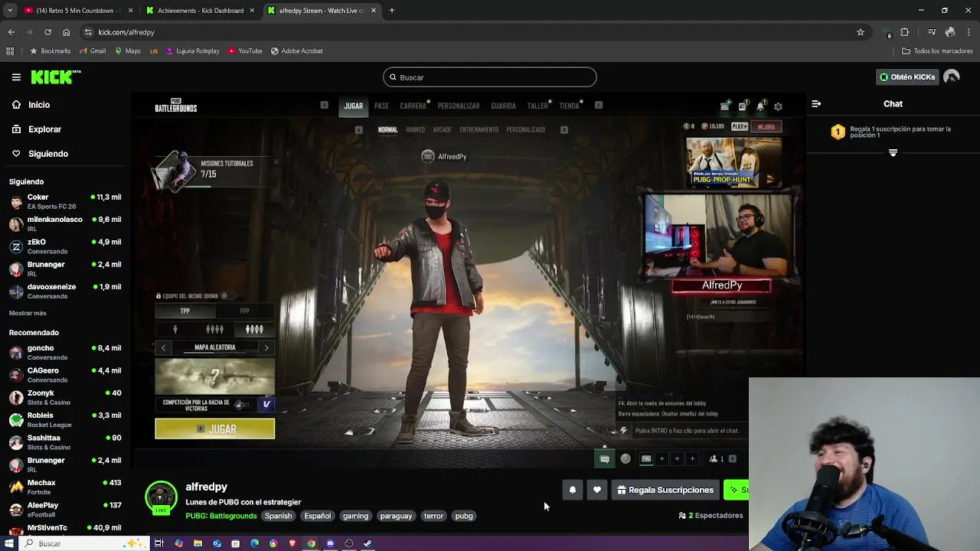The height and width of the screenshot is (551, 980).
Task: Switch to Achievements - Kick Dashboard tab
Action: [201, 11]
